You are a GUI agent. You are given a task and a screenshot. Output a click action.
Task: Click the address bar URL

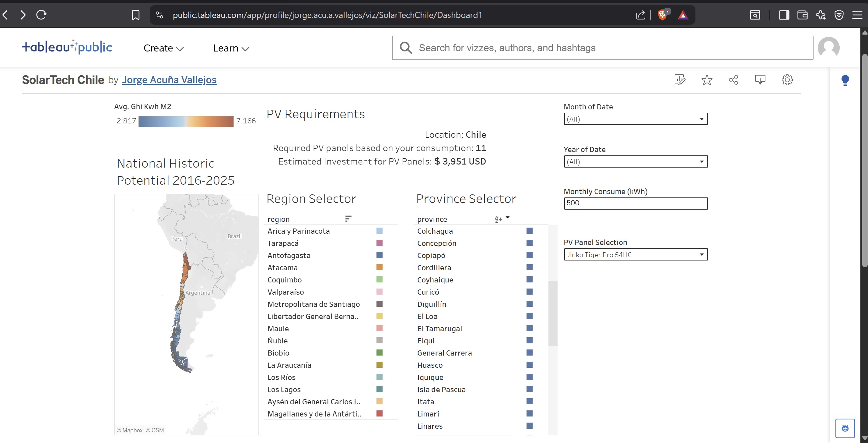coord(327,15)
